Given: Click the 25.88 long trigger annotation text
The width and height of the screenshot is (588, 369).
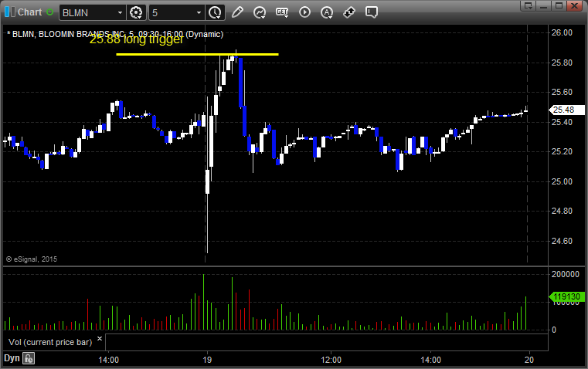Looking at the screenshot, I should click(137, 39).
